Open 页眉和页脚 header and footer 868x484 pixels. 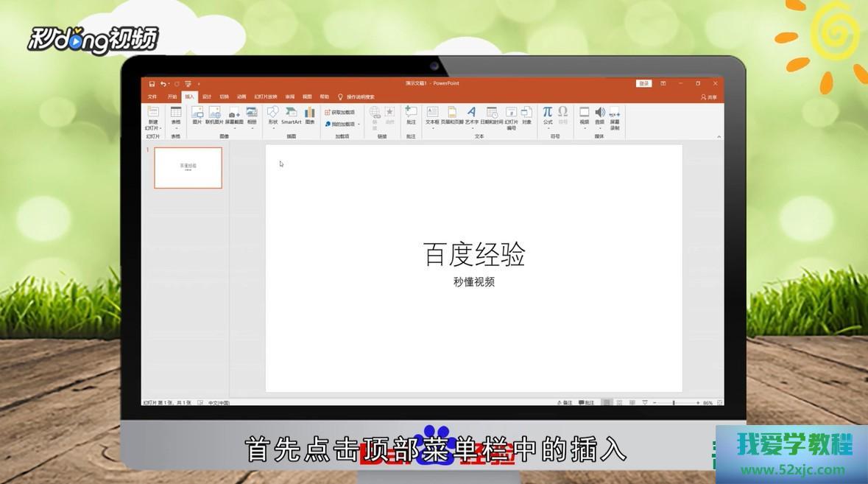coord(452,113)
